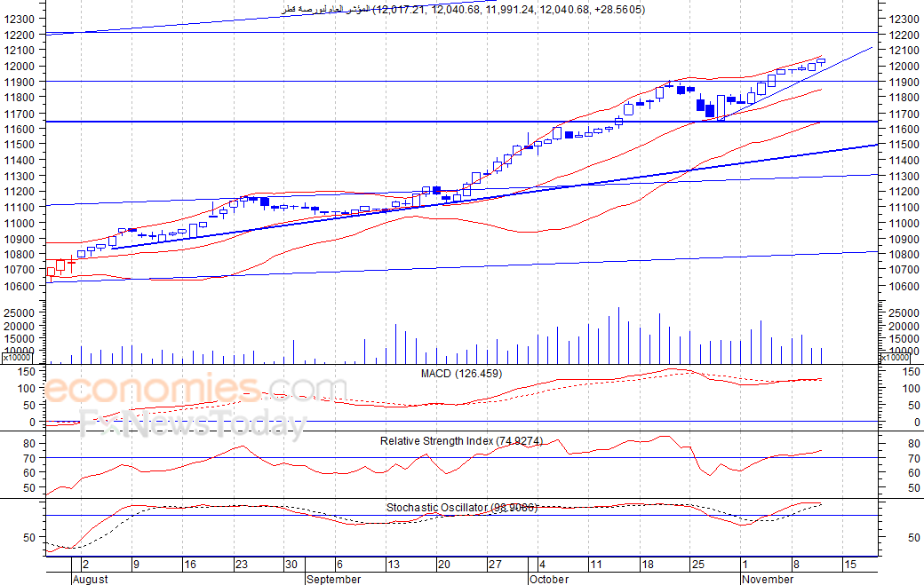Click the tallest volume bar in mid-October
This screenshot has width=924, height=585.
coord(618,336)
